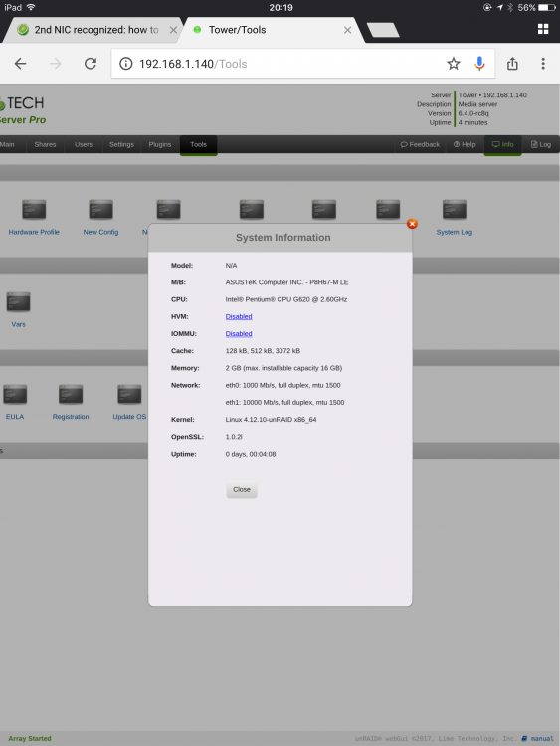Open the New Config tool icon

(x=100, y=209)
